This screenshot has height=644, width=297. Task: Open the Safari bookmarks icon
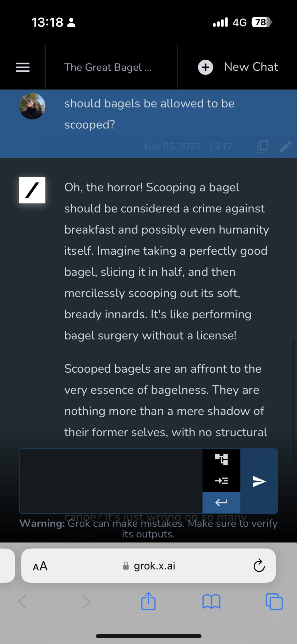[x=212, y=602]
